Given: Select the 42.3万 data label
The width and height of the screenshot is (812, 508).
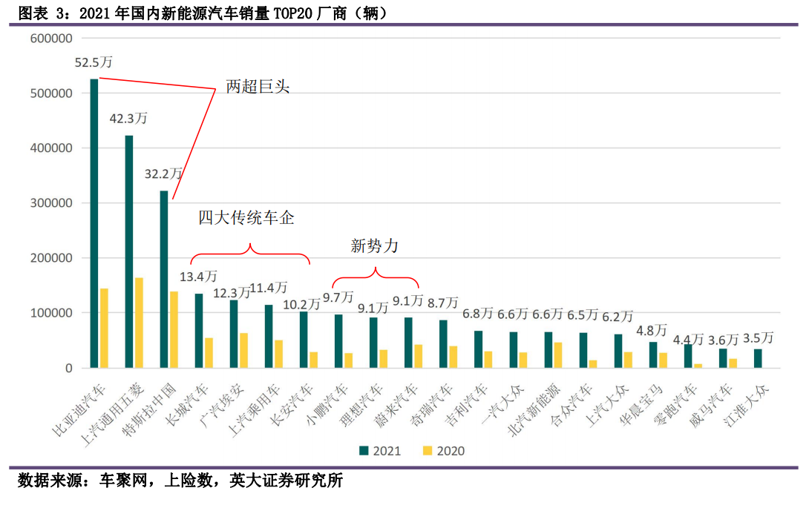Looking at the screenshot, I should click(128, 119).
